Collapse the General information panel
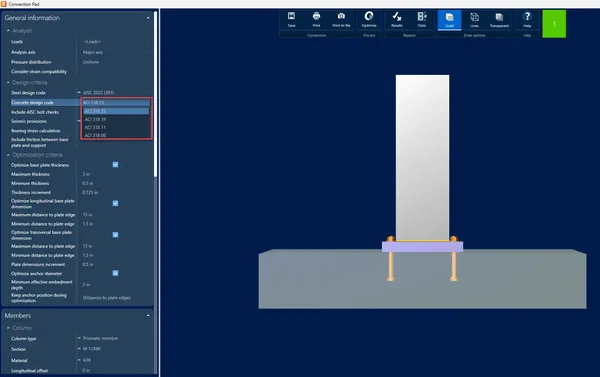The width and height of the screenshot is (600, 377). coord(148,18)
